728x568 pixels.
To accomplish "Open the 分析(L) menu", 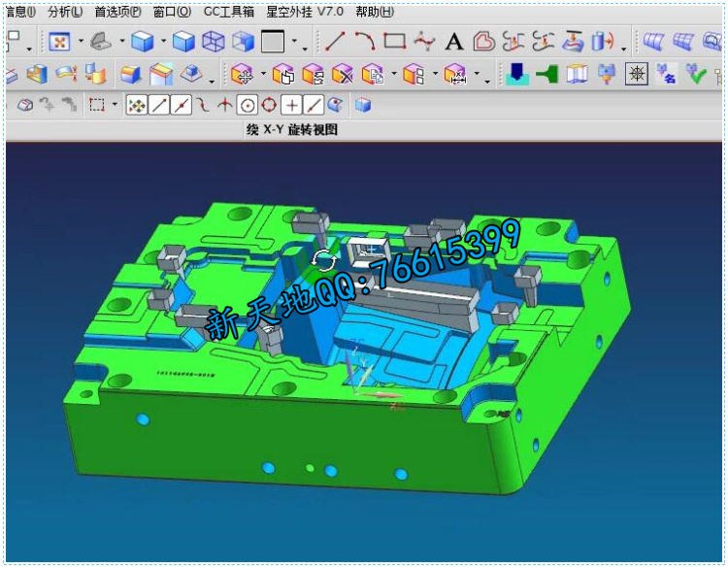I will [x=65, y=12].
